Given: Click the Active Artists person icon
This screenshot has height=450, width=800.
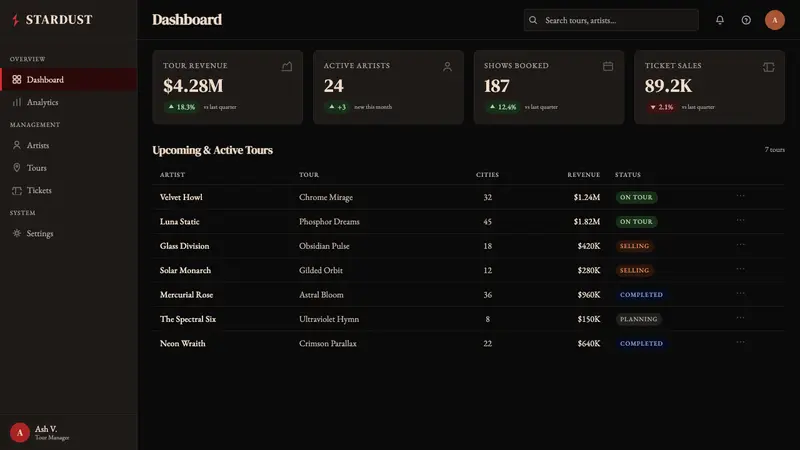Looking at the screenshot, I should click(447, 66).
